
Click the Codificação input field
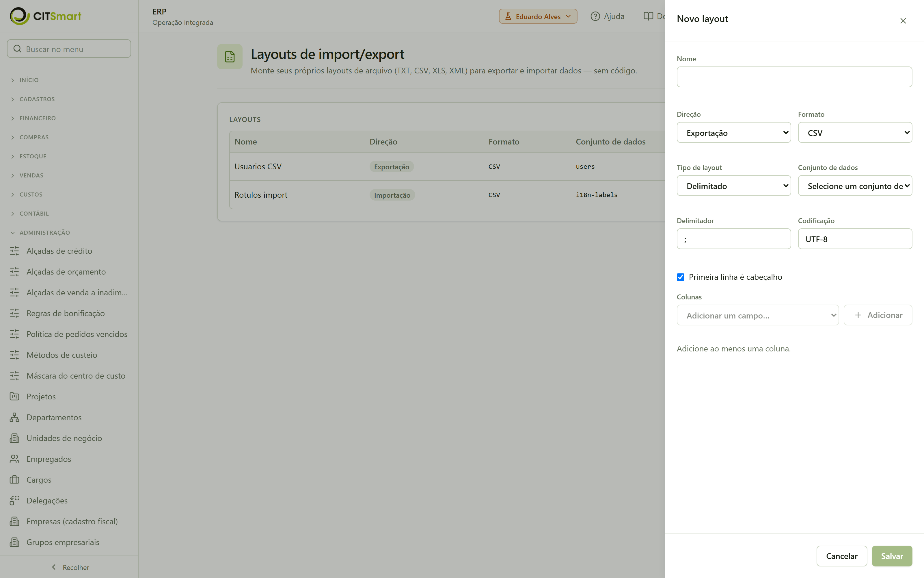click(x=855, y=239)
